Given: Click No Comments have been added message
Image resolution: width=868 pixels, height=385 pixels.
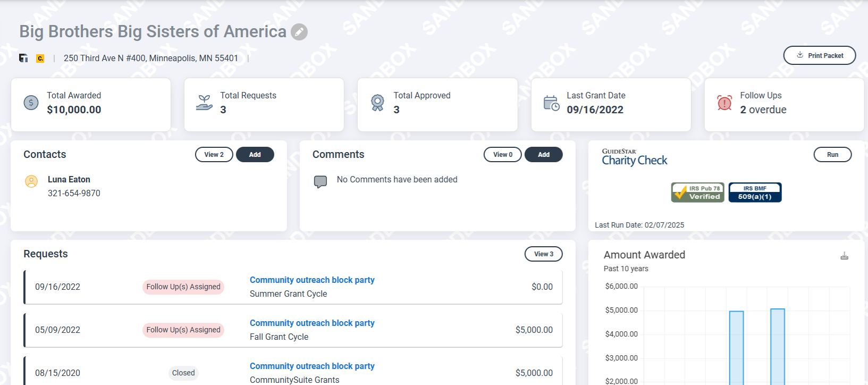Looking at the screenshot, I should pyautogui.click(x=397, y=180).
